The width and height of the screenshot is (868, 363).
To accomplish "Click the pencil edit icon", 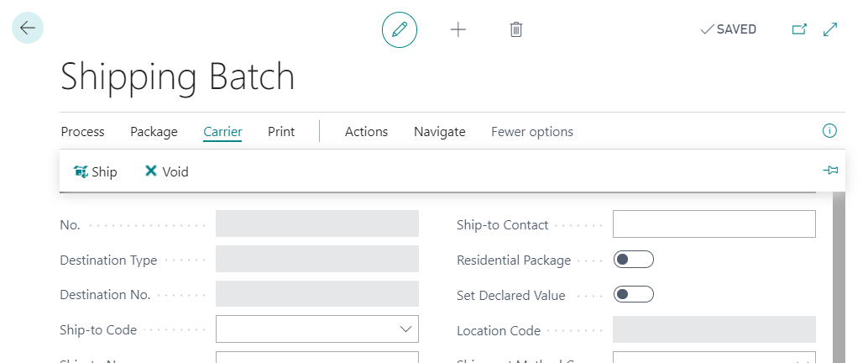I will click(400, 29).
